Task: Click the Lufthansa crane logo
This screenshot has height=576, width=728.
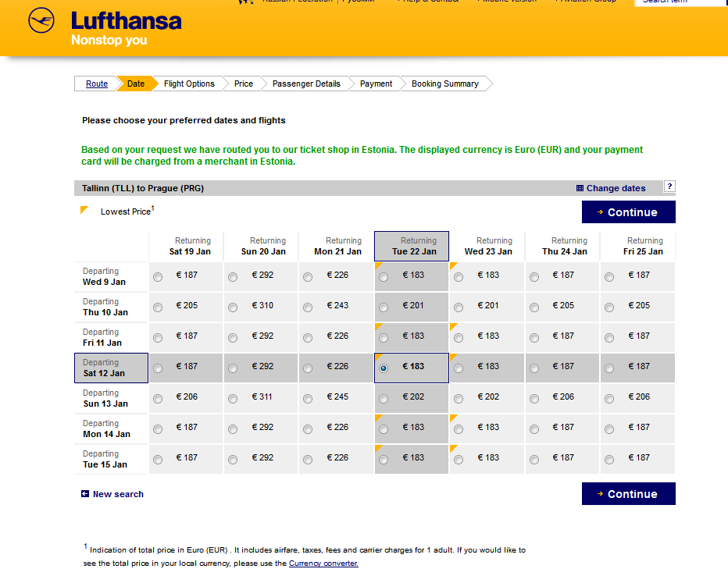Action: coord(41,20)
